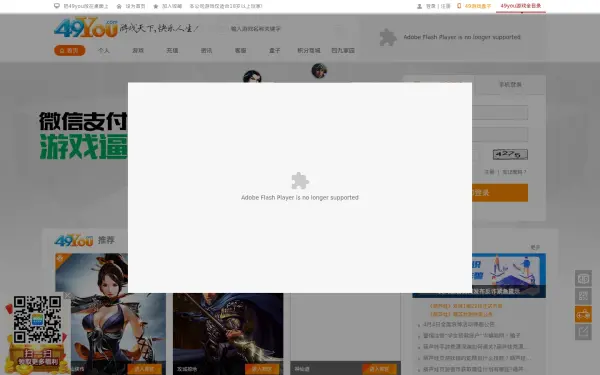Click the Flash puzzle-piece icon in header
Screen dimensions: 600x375
click(x=388, y=38)
